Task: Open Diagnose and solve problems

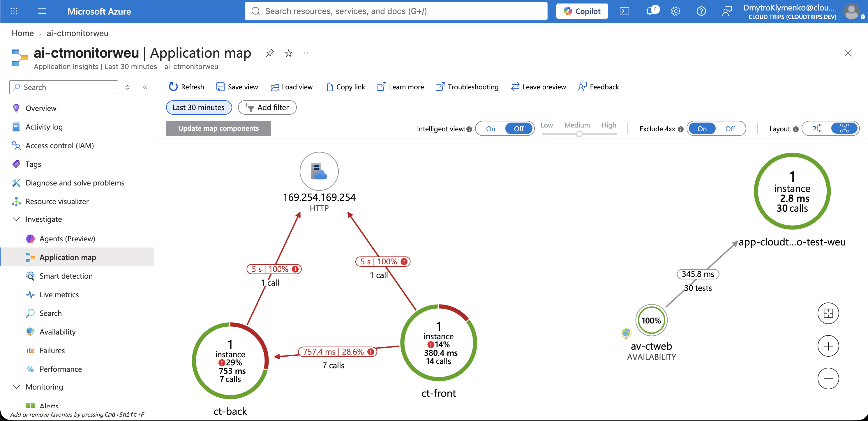Action: tap(77, 183)
